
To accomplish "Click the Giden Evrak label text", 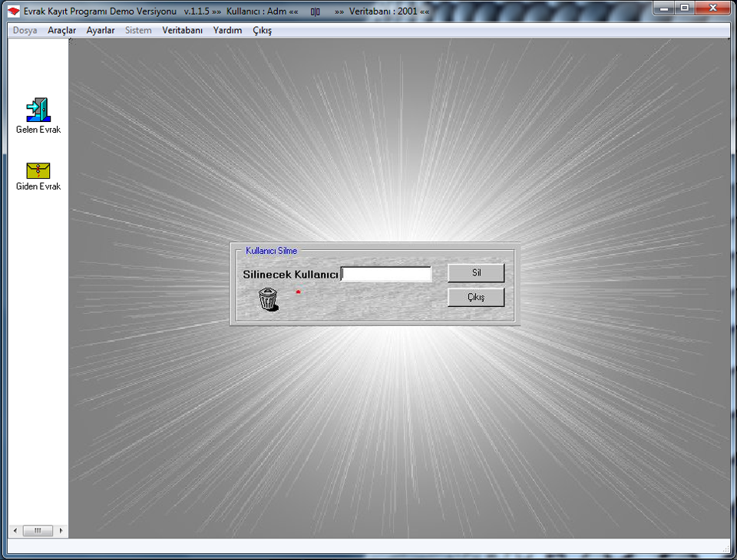I will click(38, 186).
